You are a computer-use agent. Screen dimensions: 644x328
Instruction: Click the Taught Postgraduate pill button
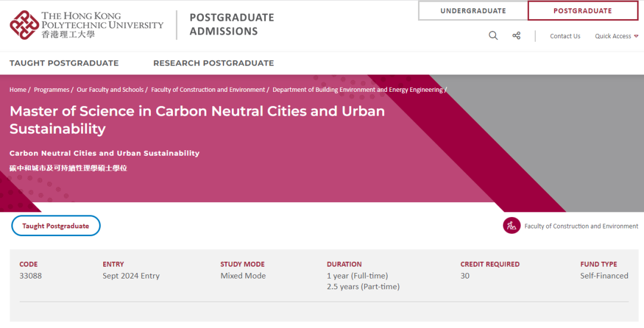click(x=56, y=226)
